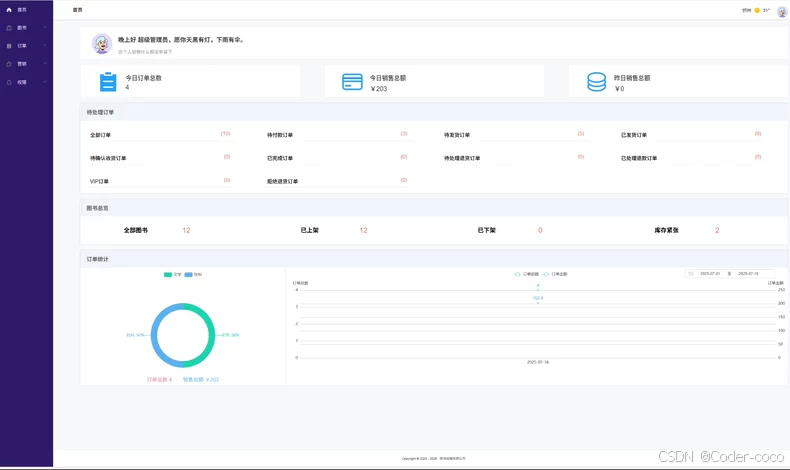Open the 待发货订单 link
This screenshot has height=470, width=790.
point(457,135)
